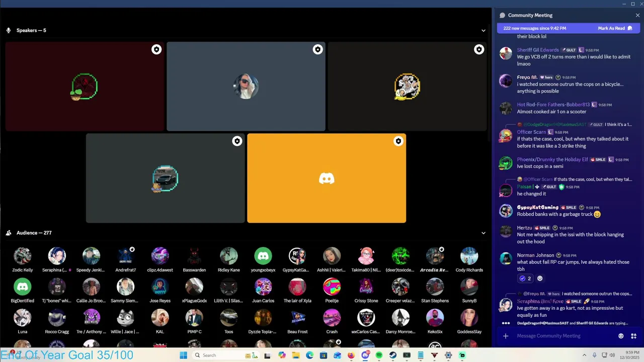This screenshot has width=644, height=362.
Task: Toggle the checkmark reaction with count 2
Action: click(x=525, y=279)
